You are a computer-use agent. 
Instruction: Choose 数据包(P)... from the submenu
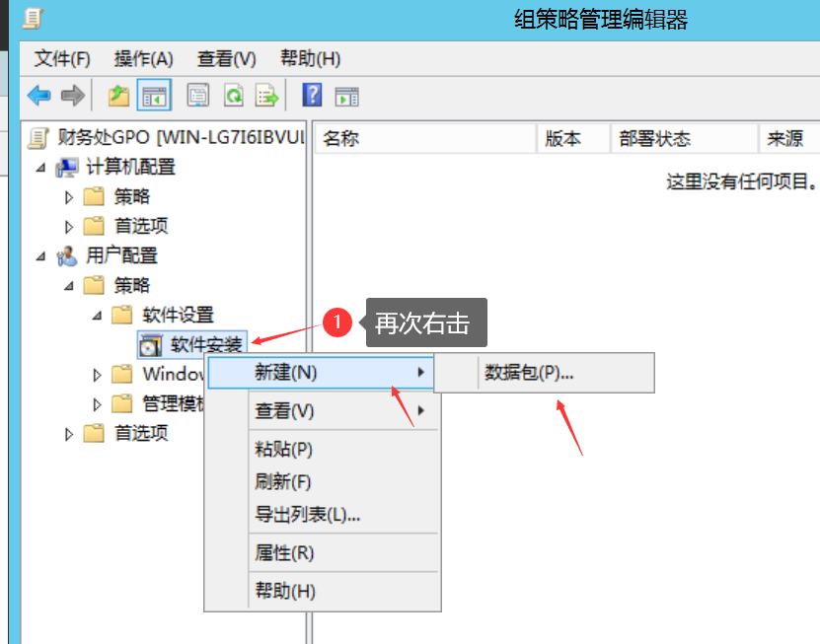[544, 373]
